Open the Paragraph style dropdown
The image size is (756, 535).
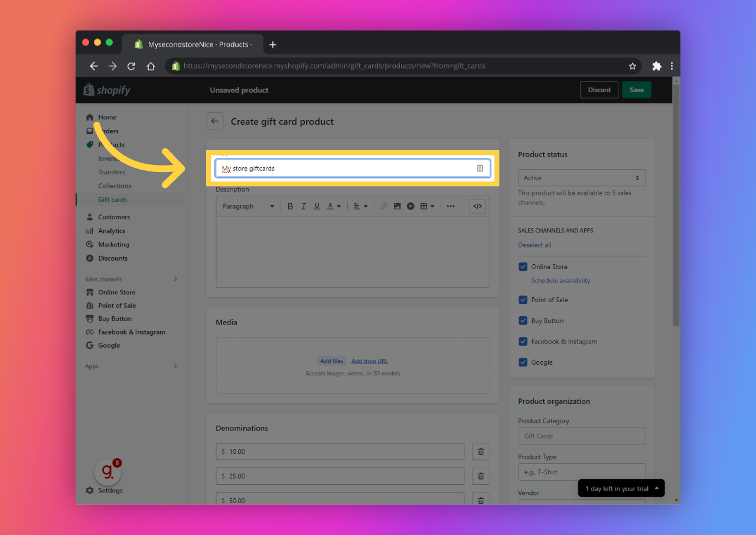pyautogui.click(x=248, y=206)
